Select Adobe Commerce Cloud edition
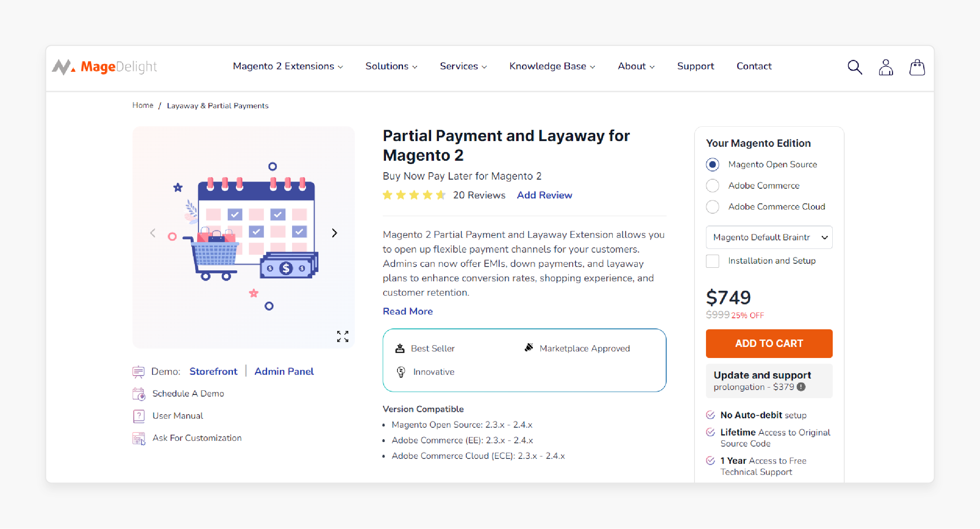The width and height of the screenshot is (980, 529). click(x=712, y=206)
